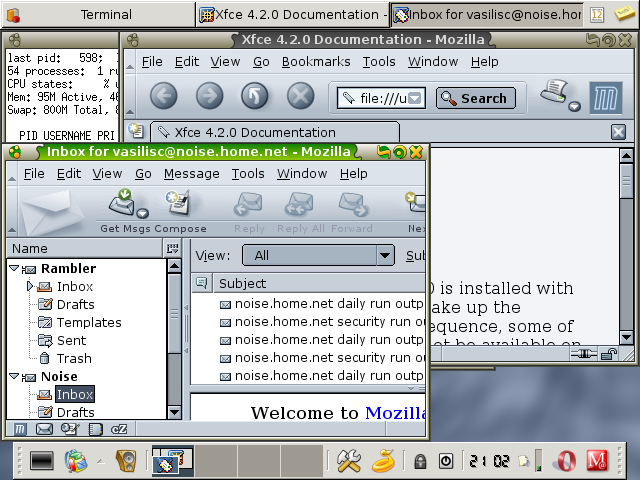This screenshot has height=480, width=640.
Task: Open IRC chat icon in status bar
Action: point(119,429)
